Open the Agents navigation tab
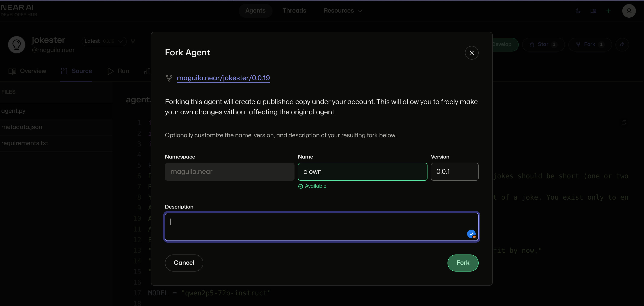The width and height of the screenshot is (644, 306). click(255, 11)
